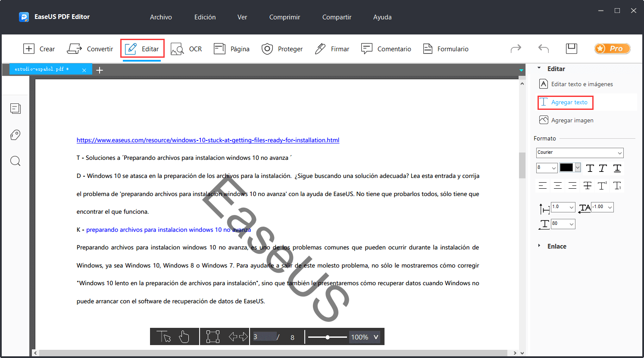Click the save disk icon
The height and width of the screenshot is (358, 644).
[x=572, y=48]
